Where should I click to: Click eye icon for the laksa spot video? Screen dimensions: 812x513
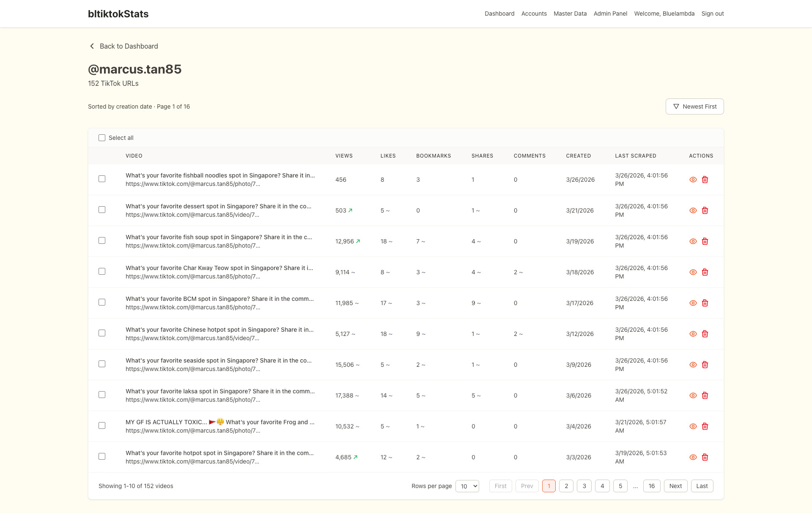pos(693,396)
